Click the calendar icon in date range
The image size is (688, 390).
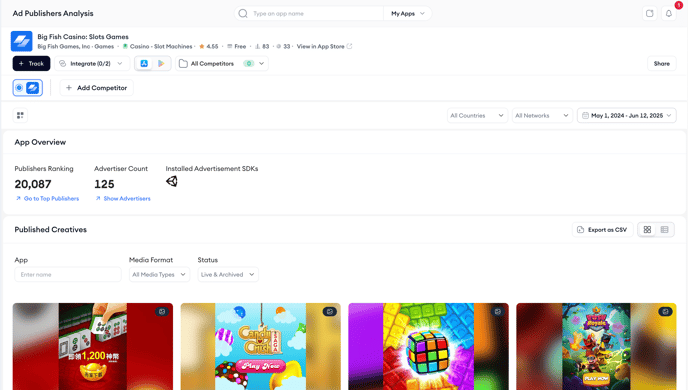coord(585,115)
